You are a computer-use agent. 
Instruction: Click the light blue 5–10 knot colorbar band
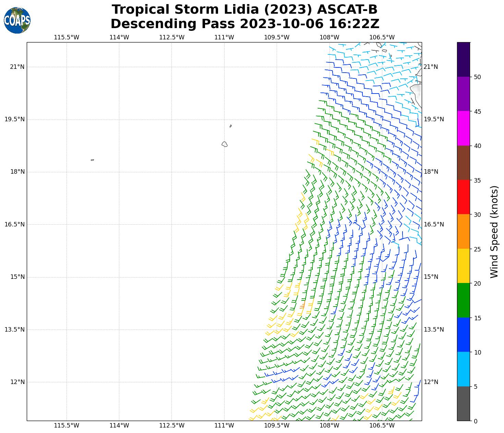(464, 369)
